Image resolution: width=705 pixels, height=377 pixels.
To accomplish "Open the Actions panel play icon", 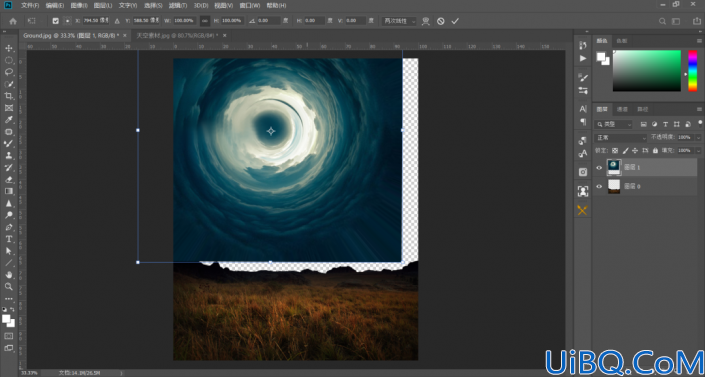I will tap(583, 58).
